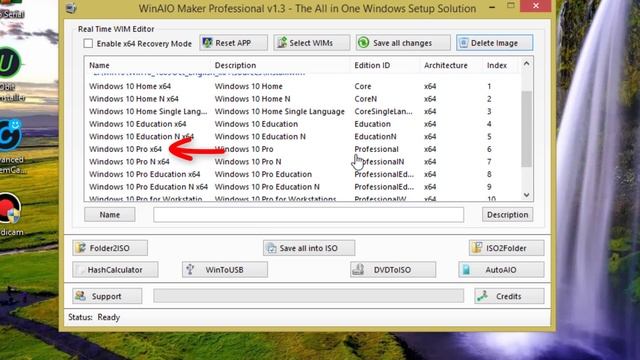Click the Professional edition ID cell
The width and height of the screenshot is (640, 360).
coord(376,149)
